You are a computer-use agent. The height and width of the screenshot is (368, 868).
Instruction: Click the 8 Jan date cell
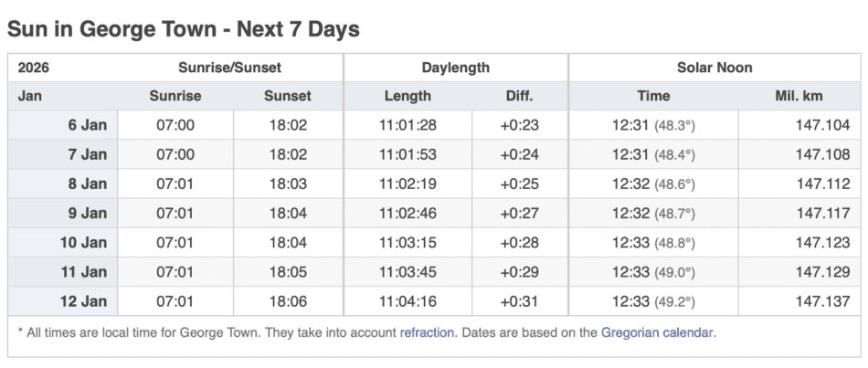point(88,184)
